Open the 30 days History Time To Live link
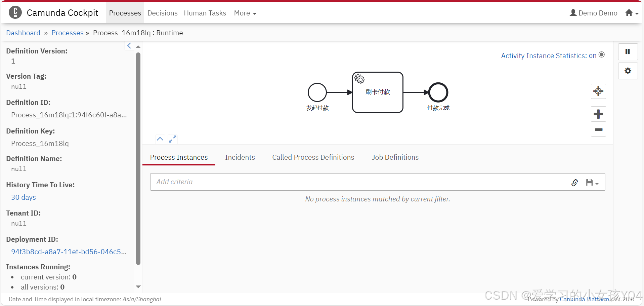This screenshot has height=306, width=644. tap(23, 197)
